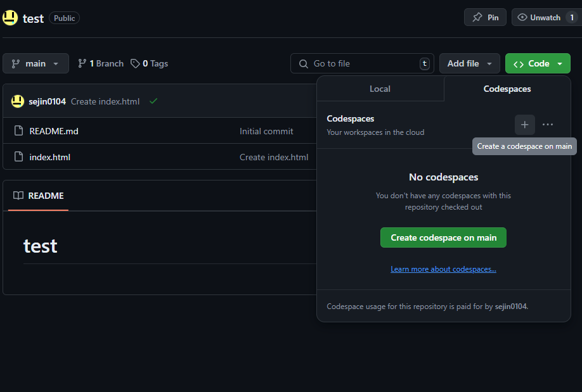Click the plus icon to create codespace
Screen dimensions: 582x392
524,125
